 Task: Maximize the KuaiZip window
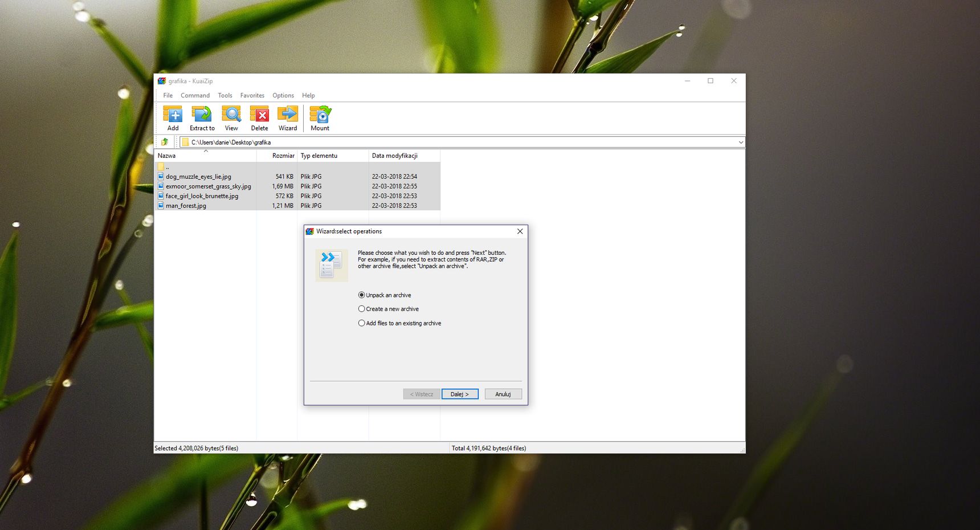click(710, 81)
